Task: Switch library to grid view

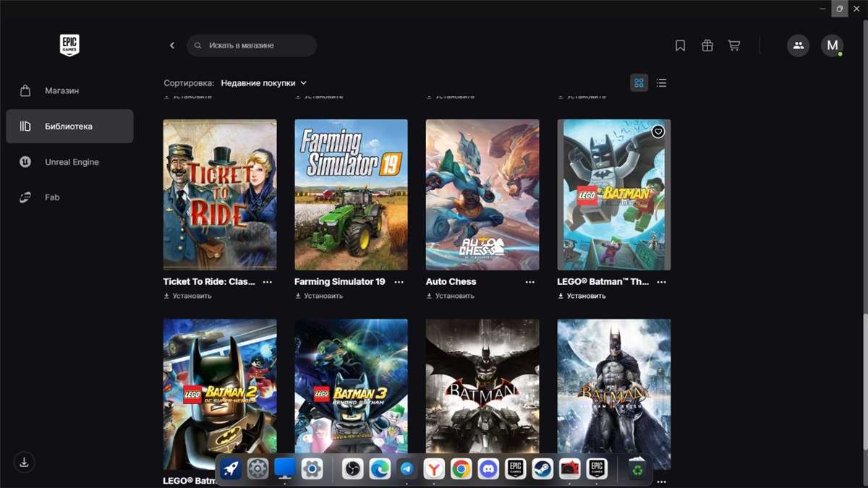Action: pos(639,83)
